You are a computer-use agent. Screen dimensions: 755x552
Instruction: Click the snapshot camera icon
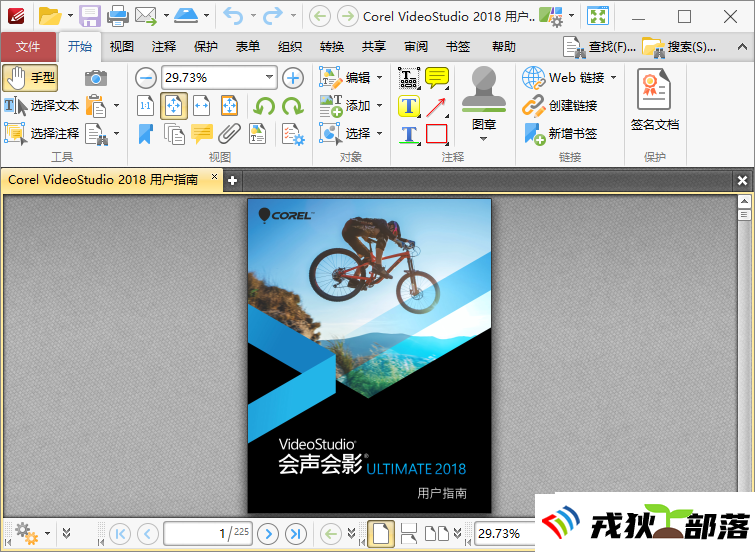click(x=95, y=78)
